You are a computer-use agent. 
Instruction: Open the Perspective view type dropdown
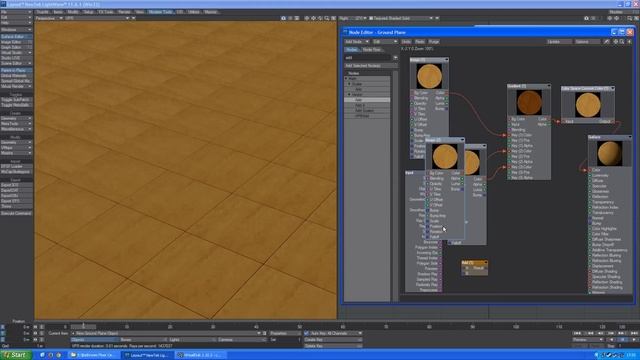pyautogui.click(x=49, y=18)
